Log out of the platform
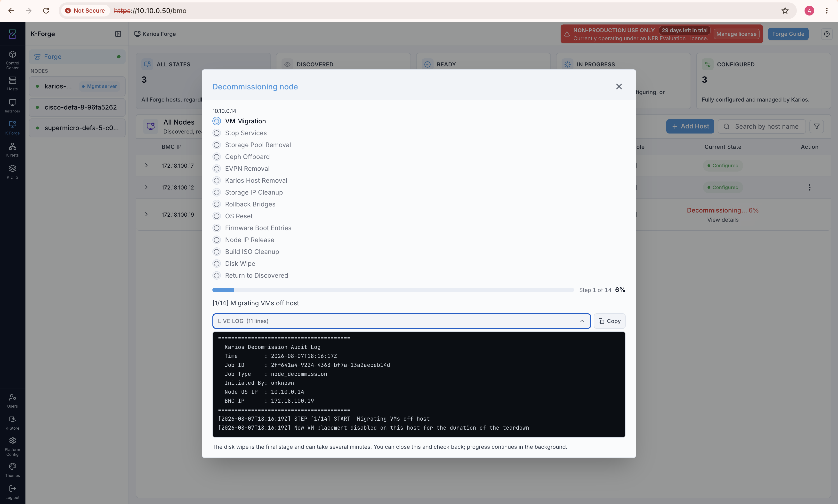 pos(13,492)
